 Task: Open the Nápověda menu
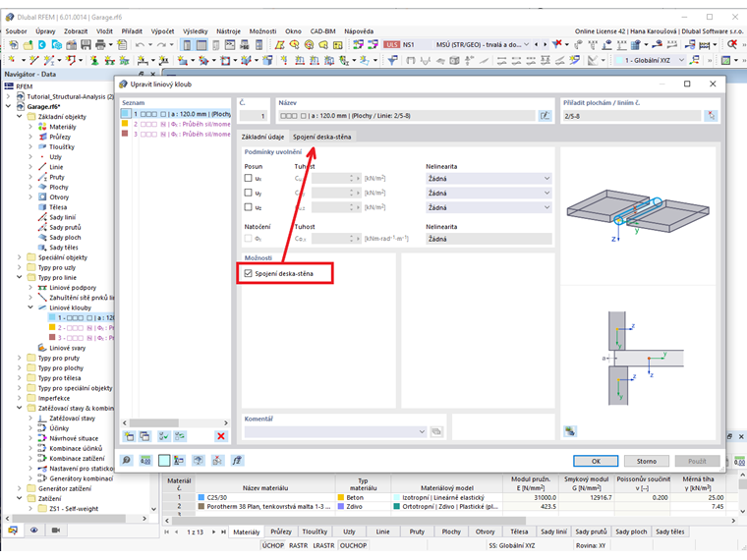(x=359, y=31)
